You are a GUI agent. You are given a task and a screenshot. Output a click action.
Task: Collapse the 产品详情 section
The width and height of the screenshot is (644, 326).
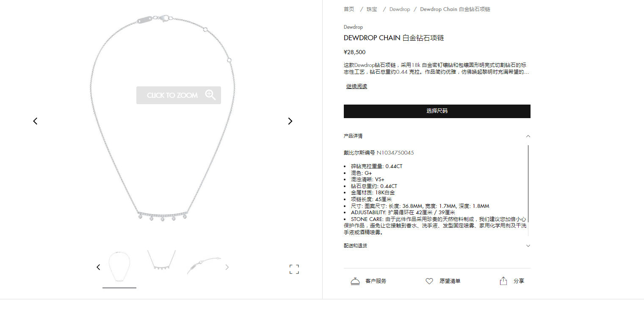437,136
